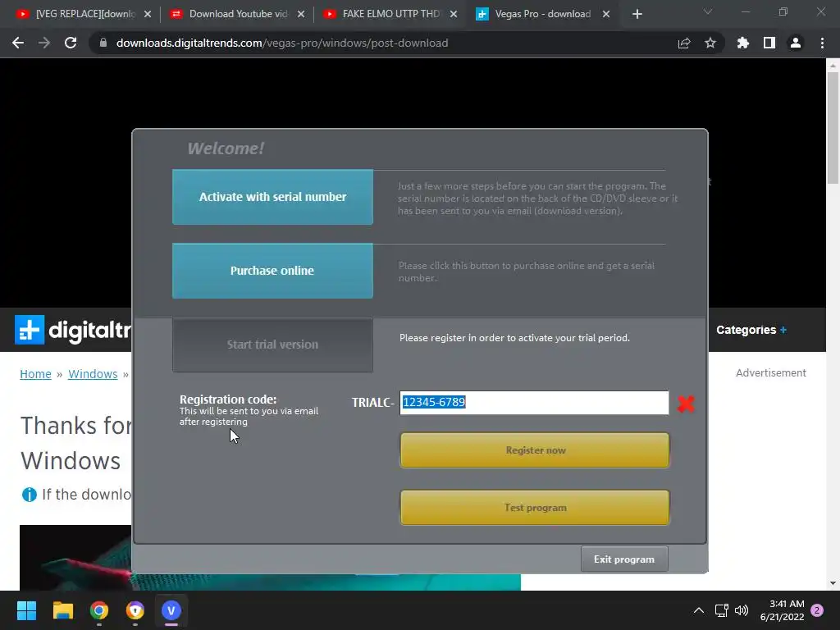Click the page vertical scrollbar thumb
The image size is (840, 630).
click(x=833, y=127)
